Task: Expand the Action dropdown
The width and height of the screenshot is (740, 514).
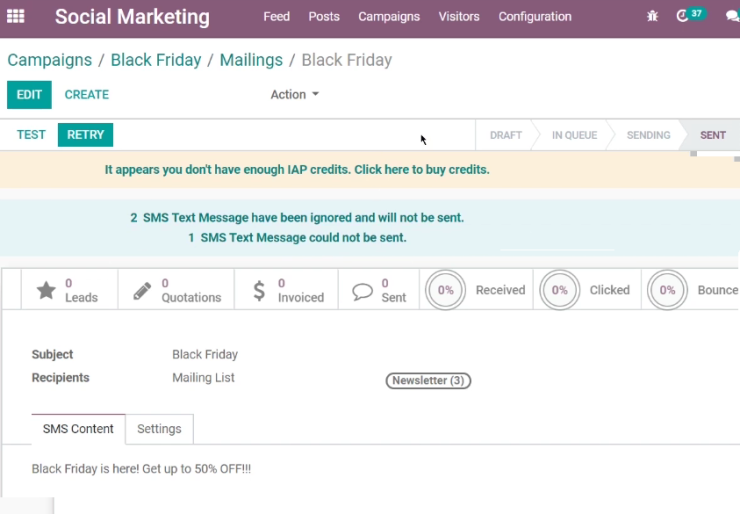Action: point(294,94)
